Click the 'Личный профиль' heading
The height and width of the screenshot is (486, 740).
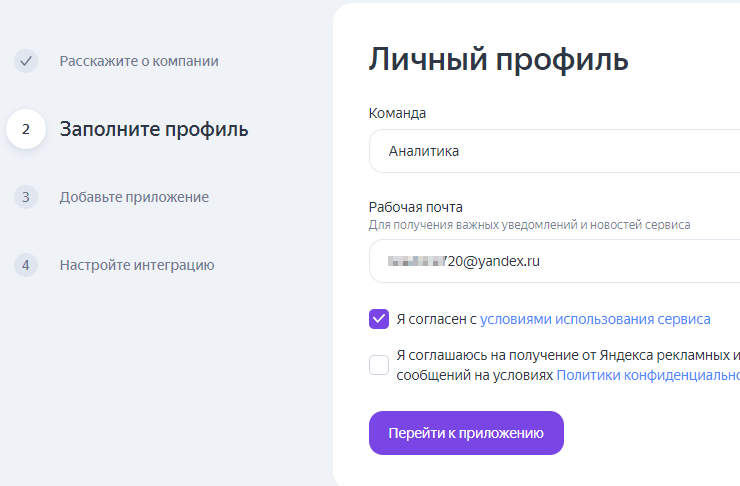pos(498,59)
